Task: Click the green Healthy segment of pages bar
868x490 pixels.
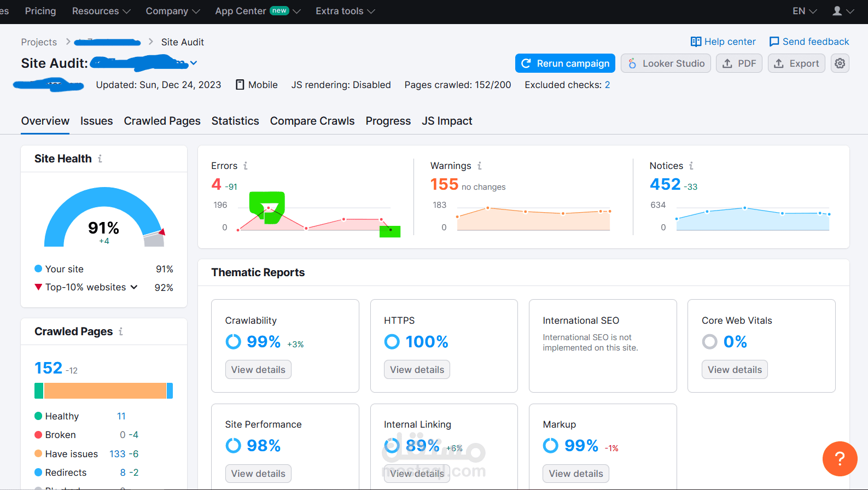Action: [x=39, y=391]
